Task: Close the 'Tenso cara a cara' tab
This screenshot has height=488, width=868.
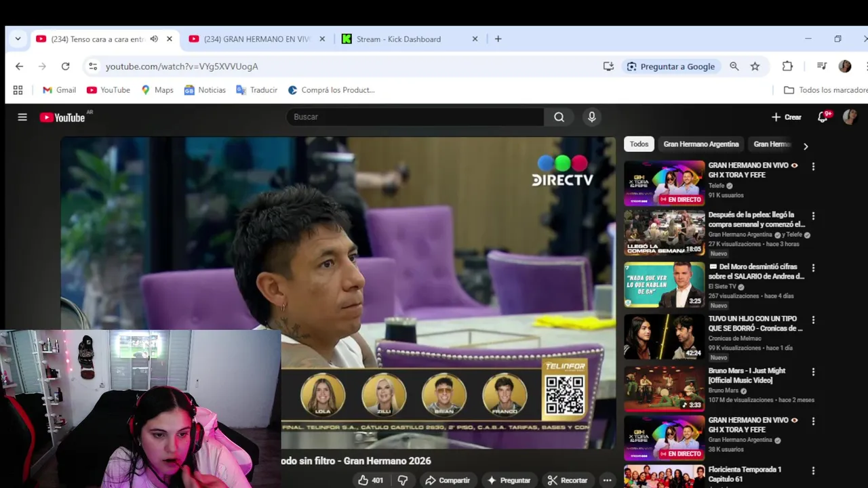Action: click(x=169, y=39)
